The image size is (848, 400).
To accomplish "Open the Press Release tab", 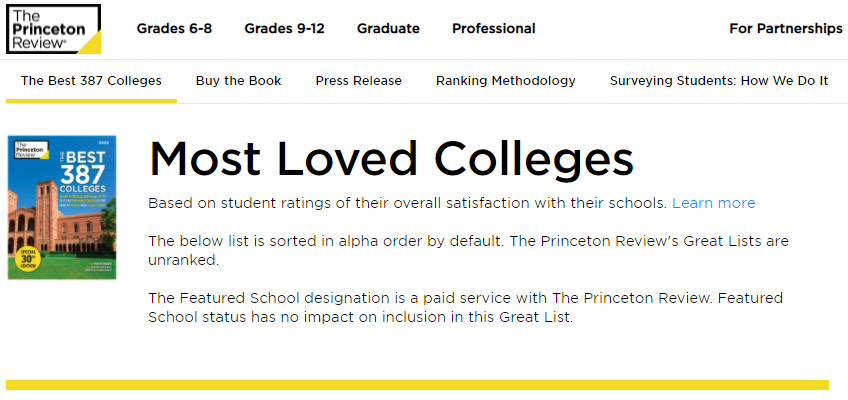I will [358, 81].
